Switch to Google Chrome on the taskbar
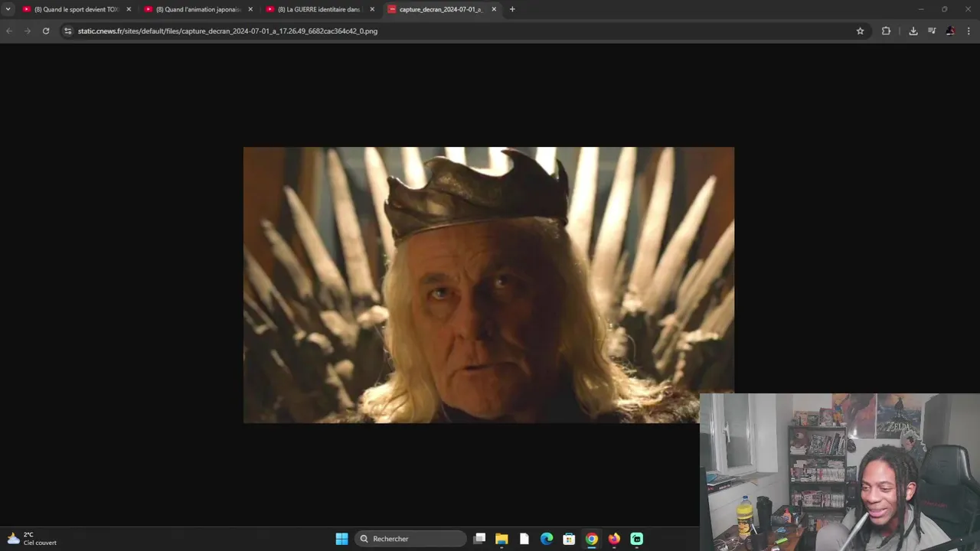Screen dimensions: 980x551 pyautogui.click(x=592, y=539)
